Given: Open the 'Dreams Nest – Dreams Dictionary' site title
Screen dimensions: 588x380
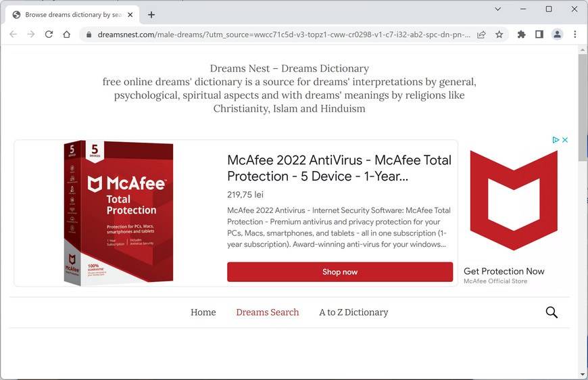Looking at the screenshot, I should (x=289, y=69).
